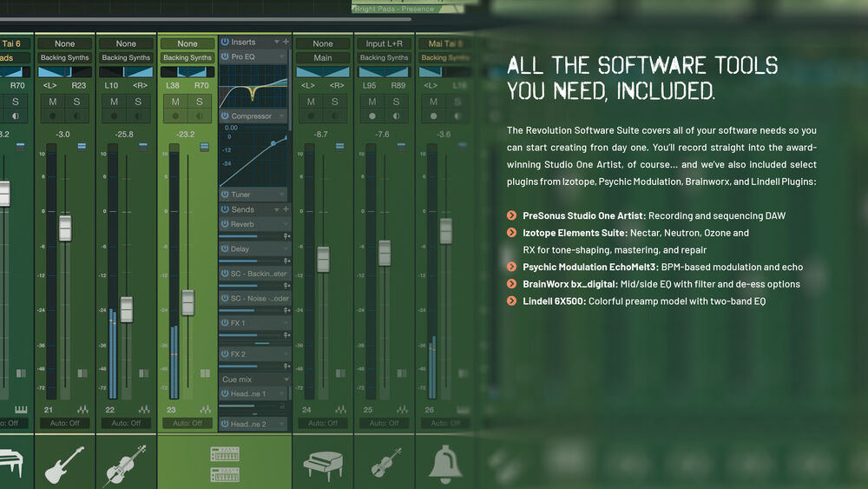
Task: Enable monitor on the Input L+R channel
Action: click(x=397, y=116)
